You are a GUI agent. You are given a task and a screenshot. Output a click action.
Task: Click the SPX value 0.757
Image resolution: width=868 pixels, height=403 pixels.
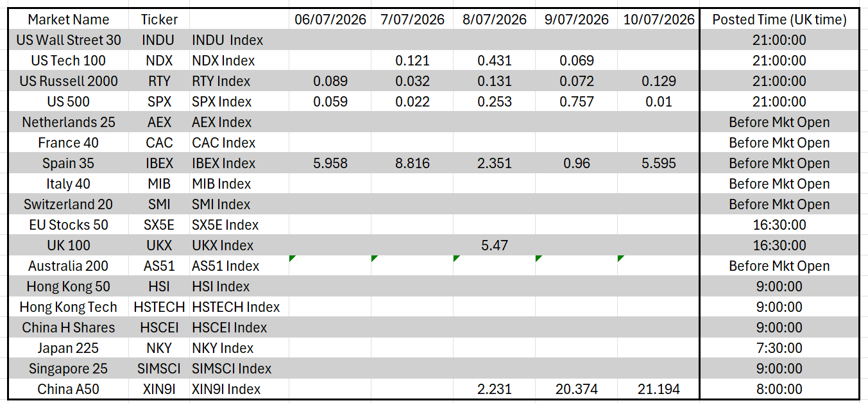(577, 101)
